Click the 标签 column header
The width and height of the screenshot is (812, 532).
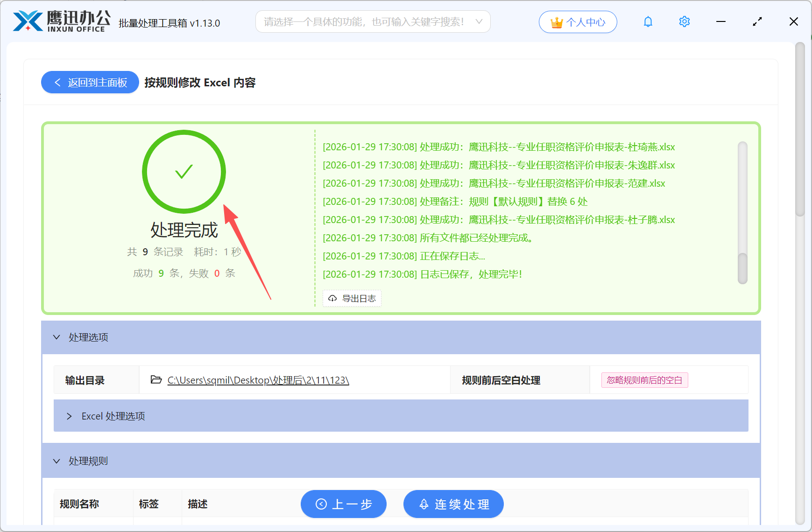pos(148,504)
